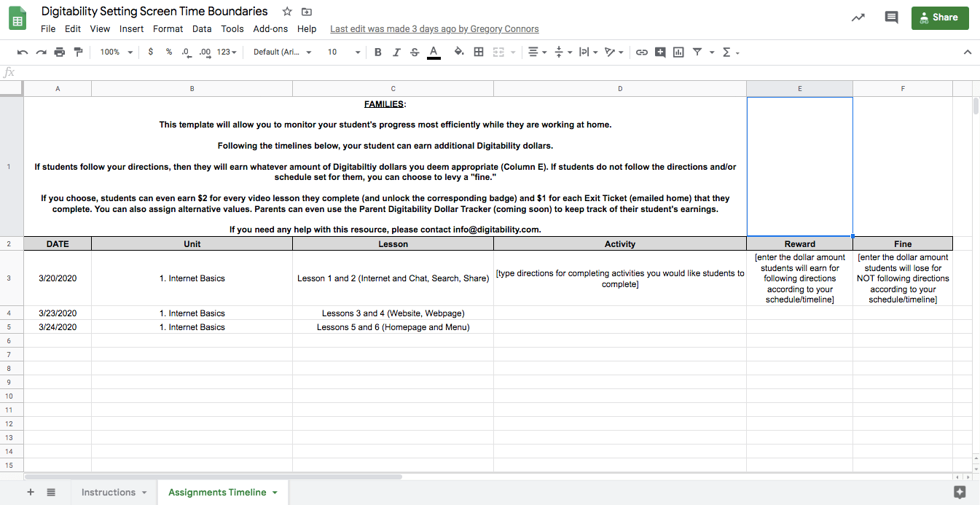Collapse the toolbar with up chevron

(x=968, y=52)
